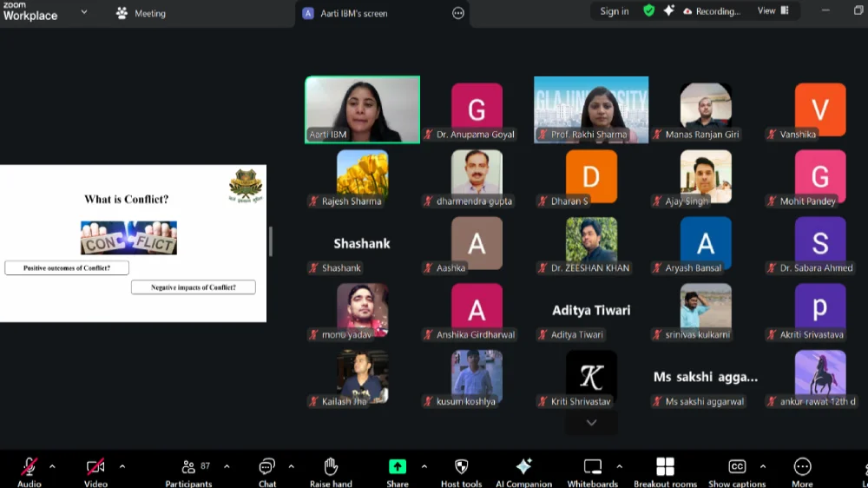Click the Sign in button

point(614,11)
